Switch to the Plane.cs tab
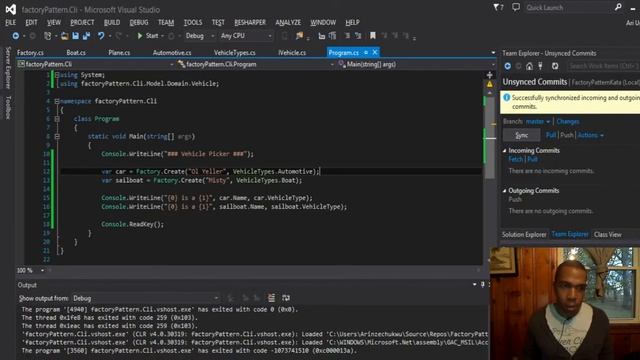Image resolution: width=640 pixels, height=360 pixels. click(119, 53)
